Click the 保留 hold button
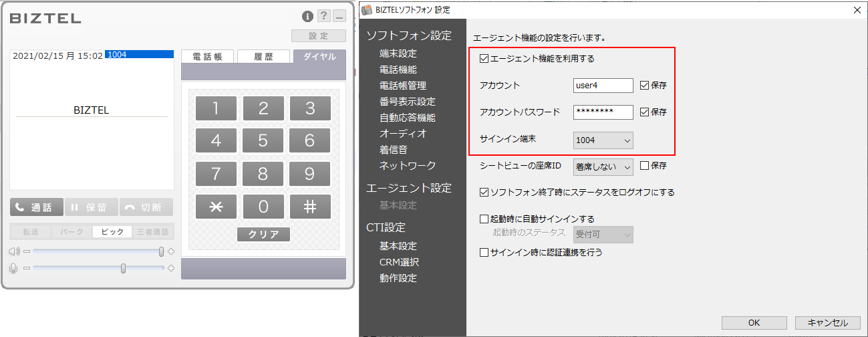The width and height of the screenshot is (868, 337). (92, 207)
